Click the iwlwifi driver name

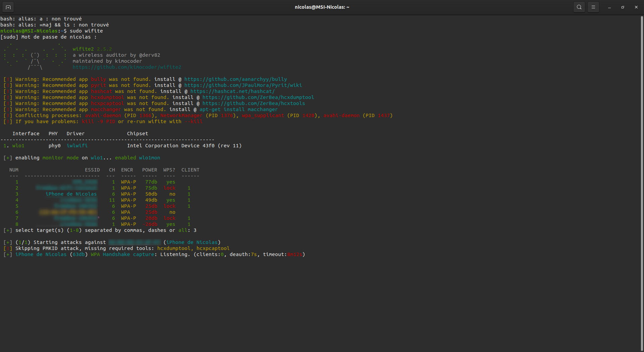pyautogui.click(x=77, y=146)
